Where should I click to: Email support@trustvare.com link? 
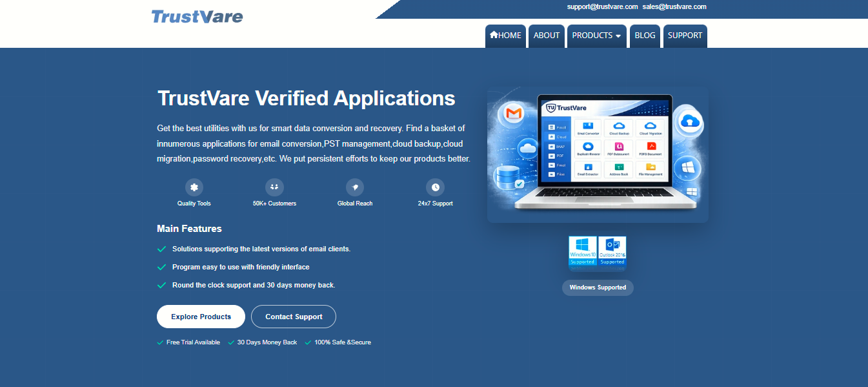602,6
